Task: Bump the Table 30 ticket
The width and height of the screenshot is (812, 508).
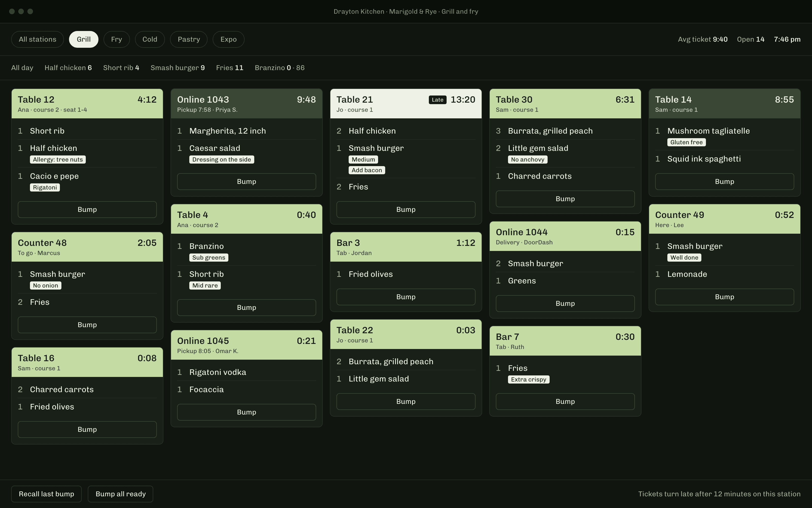Action: pos(565,199)
